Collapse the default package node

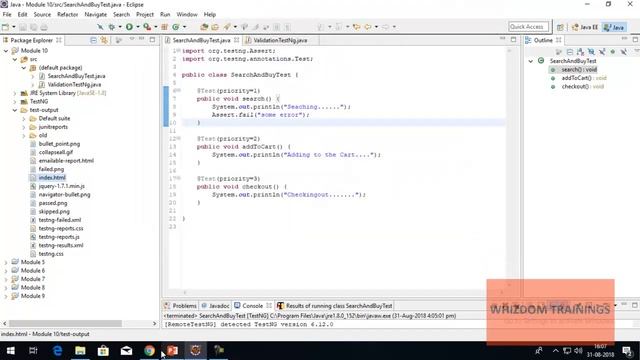pyautogui.click(x=24, y=68)
